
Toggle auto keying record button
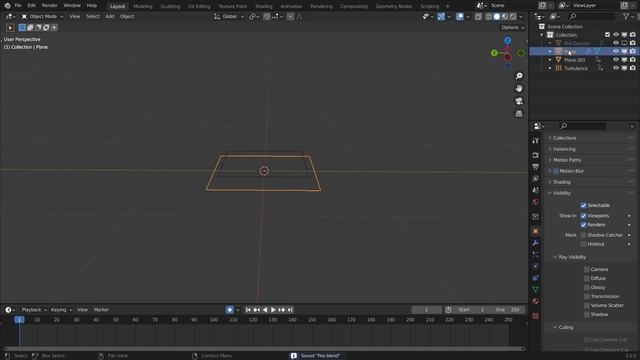(x=230, y=310)
